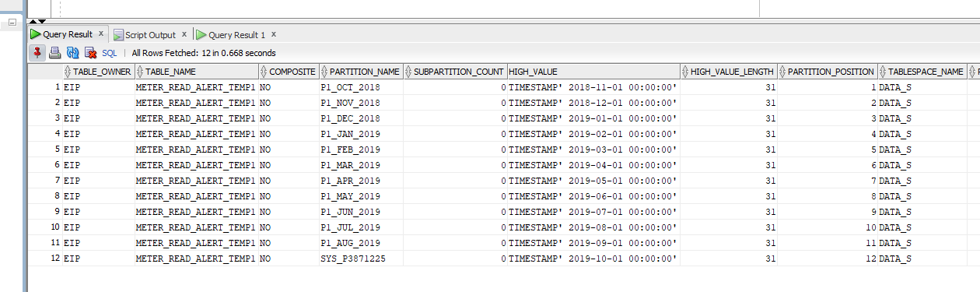Select partition cell P1_OCT_2018
Image resolution: width=980 pixels, height=292 pixels.
click(361, 87)
